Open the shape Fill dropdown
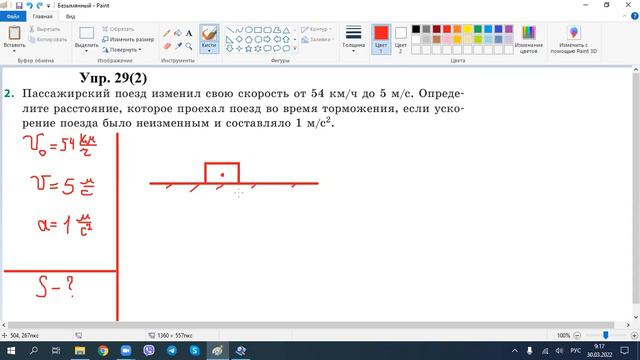 [318, 40]
